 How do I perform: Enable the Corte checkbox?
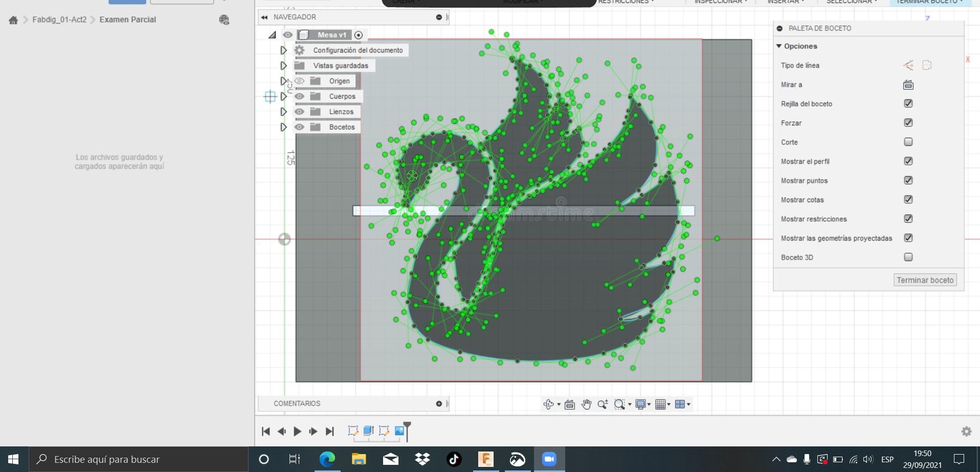tap(908, 142)
